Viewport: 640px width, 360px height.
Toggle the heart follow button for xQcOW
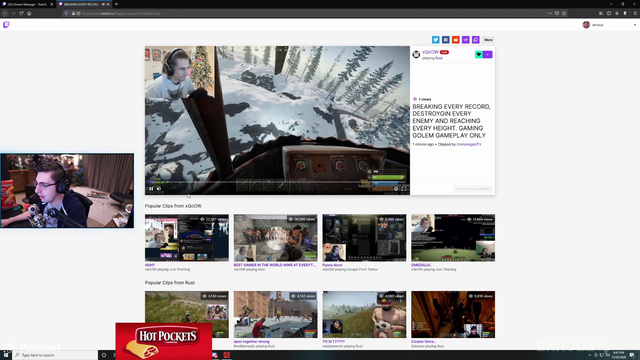[x=478, y=54]
